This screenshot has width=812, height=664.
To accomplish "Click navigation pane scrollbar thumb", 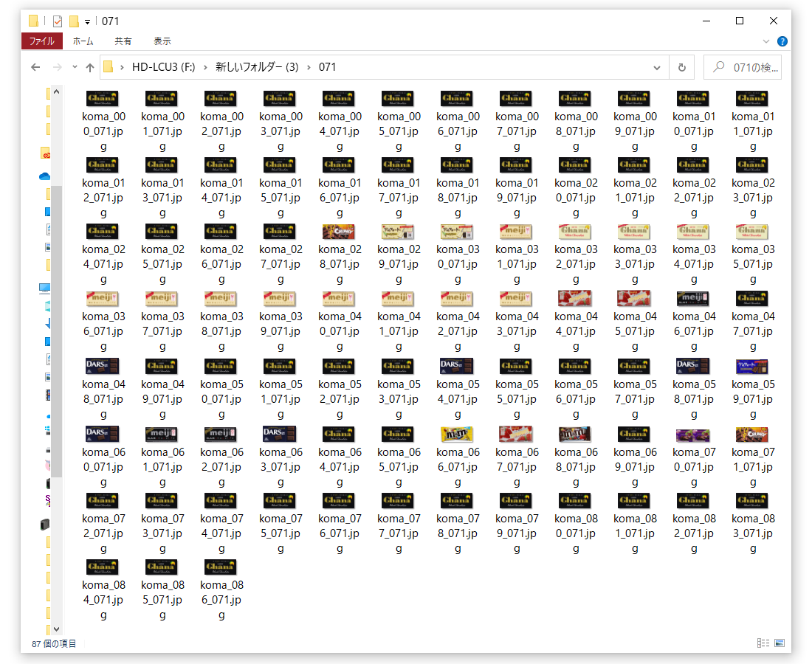I will click(56, 331).
